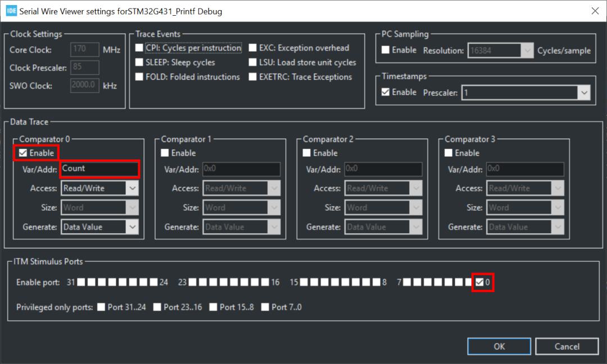Screen dimensions: 607x364
Task: Enable ITM stimulus port 16
Action: click(x=265, y=282)
